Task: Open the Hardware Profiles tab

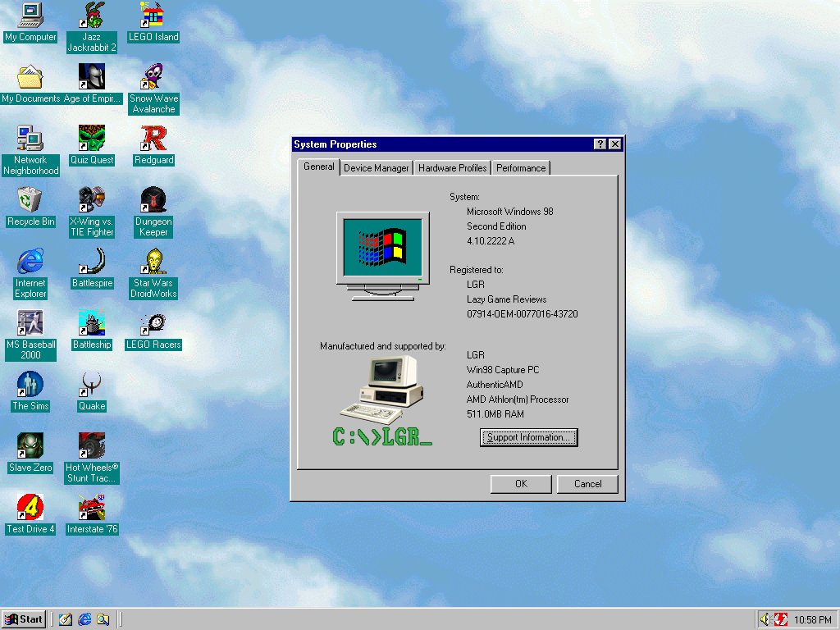Action: click(x=452, y=168)
